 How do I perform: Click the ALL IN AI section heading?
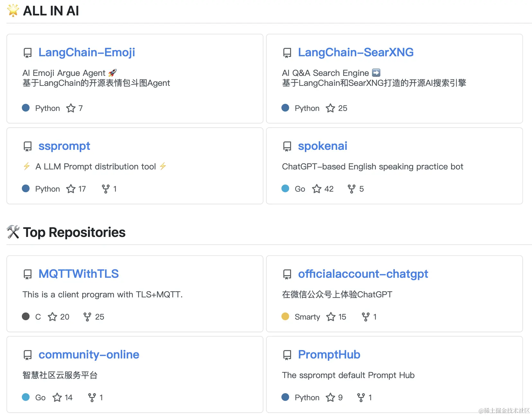pos(51,11)
